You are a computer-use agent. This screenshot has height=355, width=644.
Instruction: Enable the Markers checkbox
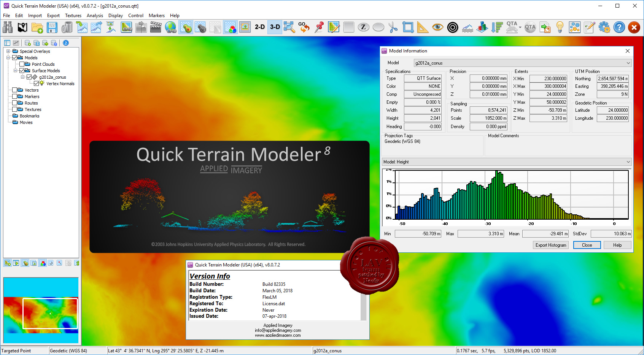15,97
